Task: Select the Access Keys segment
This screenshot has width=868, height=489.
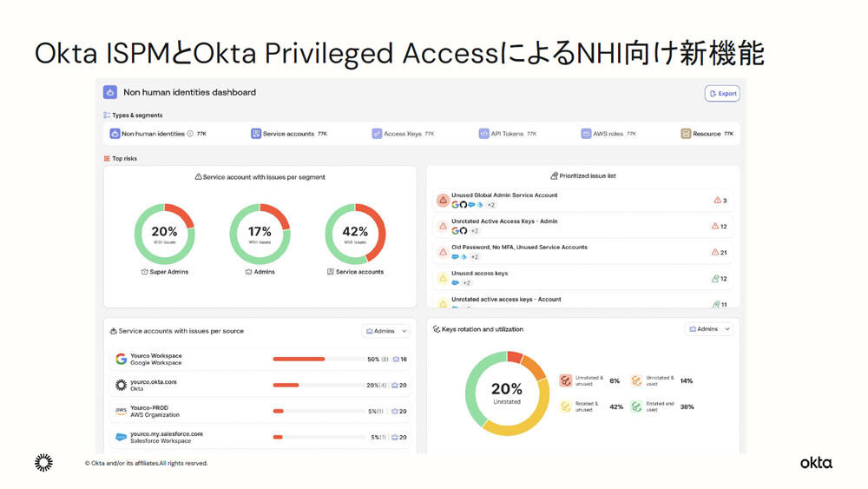Action: (403, 134)
